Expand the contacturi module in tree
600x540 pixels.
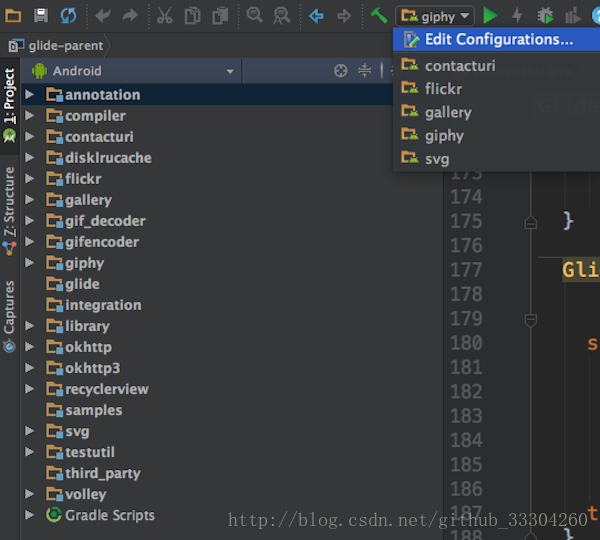coord(29,137)
